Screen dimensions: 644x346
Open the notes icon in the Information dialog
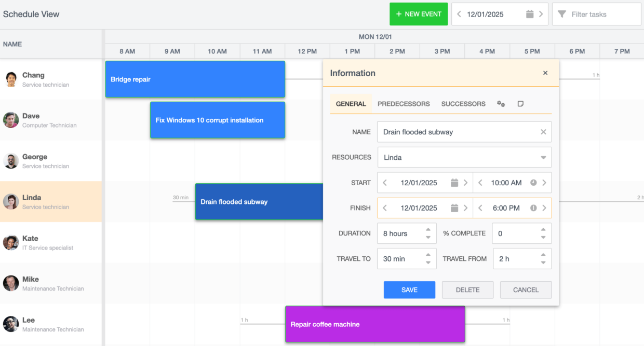pos(520,104)
